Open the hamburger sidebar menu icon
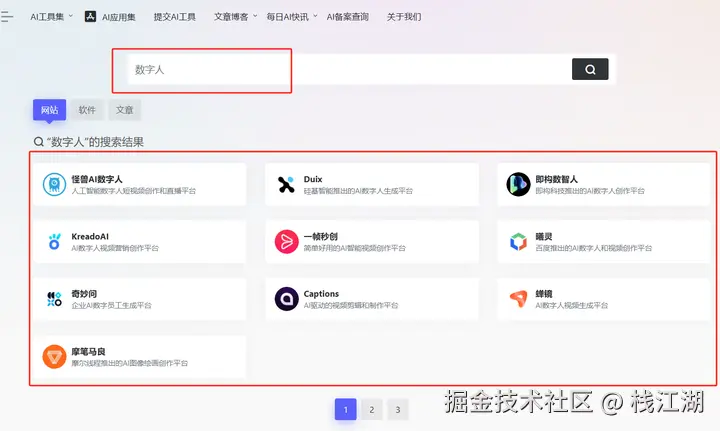720x431 pixels. tap(7, 17)
